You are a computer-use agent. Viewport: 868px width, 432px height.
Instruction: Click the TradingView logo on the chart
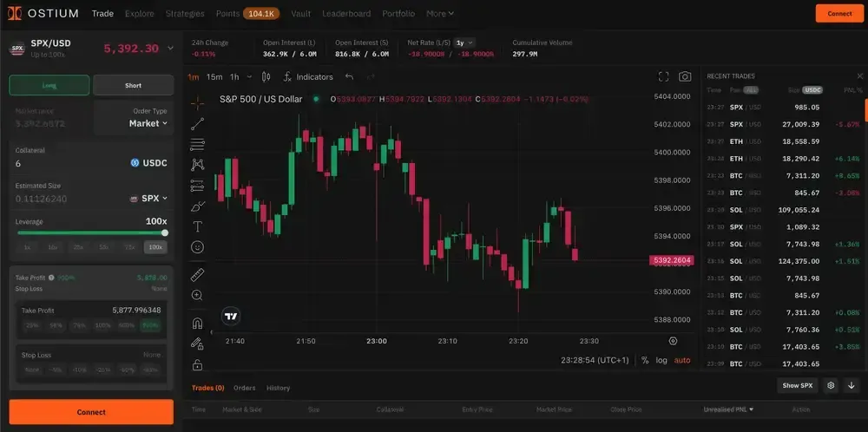[x=232, y=317]
